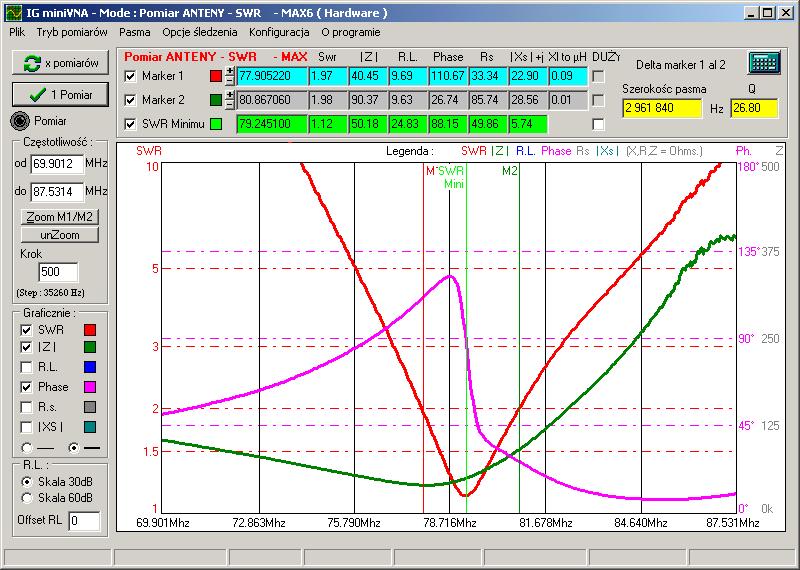800x570 pixels.
Task: Click the blue R.L. trace color box
Action: (90, 367)
